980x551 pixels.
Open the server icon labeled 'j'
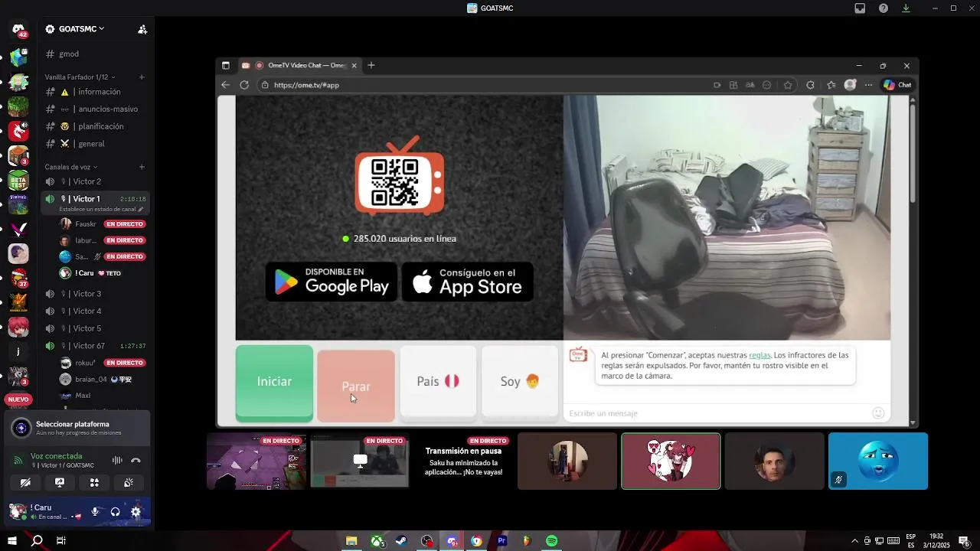tap(18, 352)
